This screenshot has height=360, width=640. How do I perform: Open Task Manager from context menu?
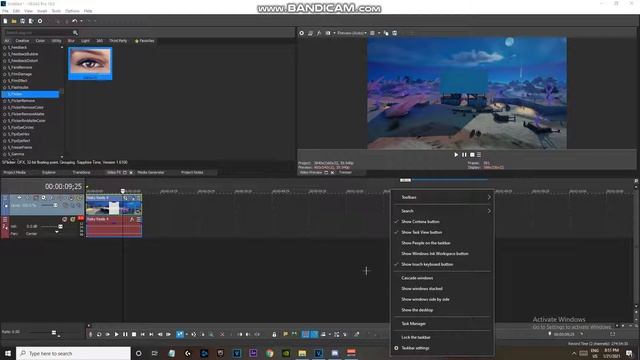click(442, 324)
